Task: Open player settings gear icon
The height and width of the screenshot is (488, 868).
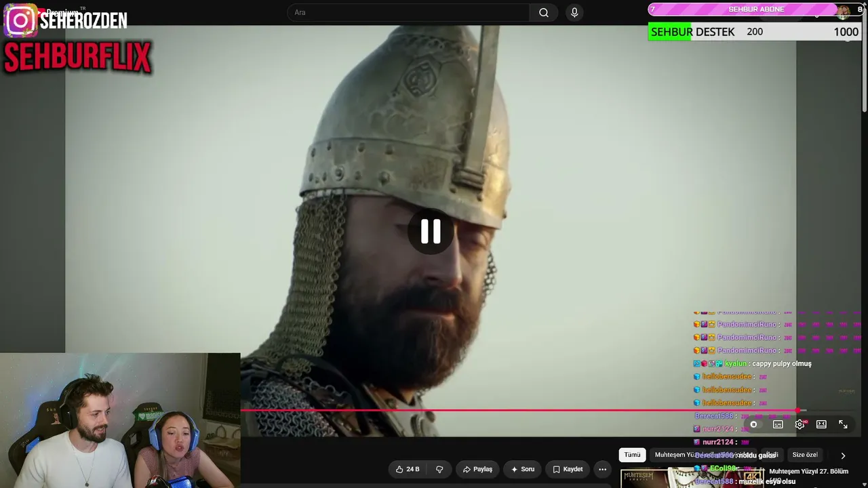Action: 800,424
